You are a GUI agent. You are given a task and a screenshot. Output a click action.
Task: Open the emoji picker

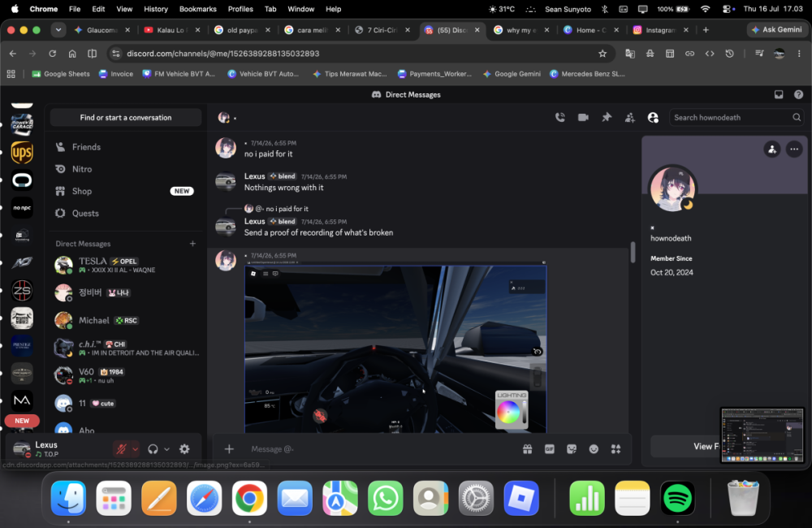(594, 449)
